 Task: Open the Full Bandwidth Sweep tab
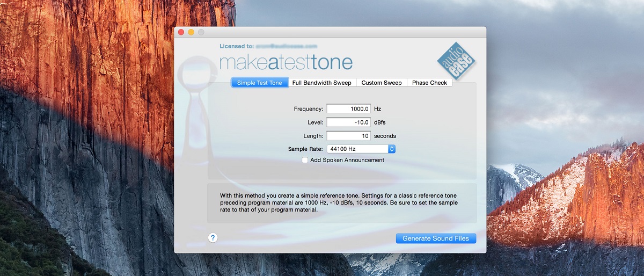tap(322, 83)
